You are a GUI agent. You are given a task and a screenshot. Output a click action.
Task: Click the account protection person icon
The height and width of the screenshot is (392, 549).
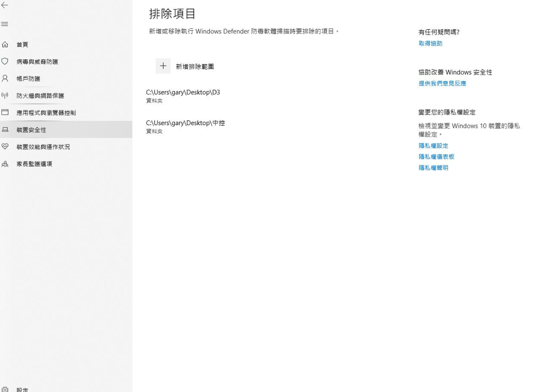click(6, 78)
